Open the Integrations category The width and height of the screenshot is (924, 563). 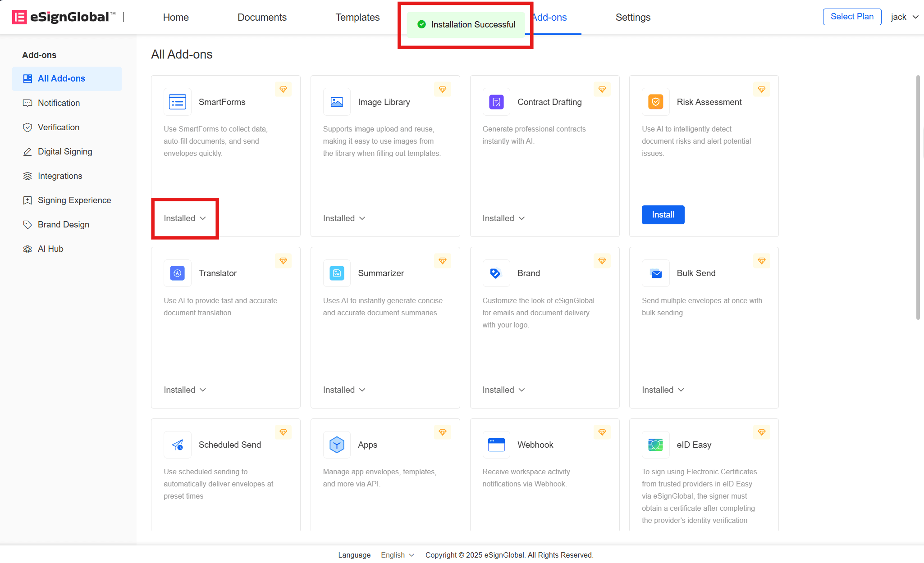pyautogui.click(x=67, y=176)
